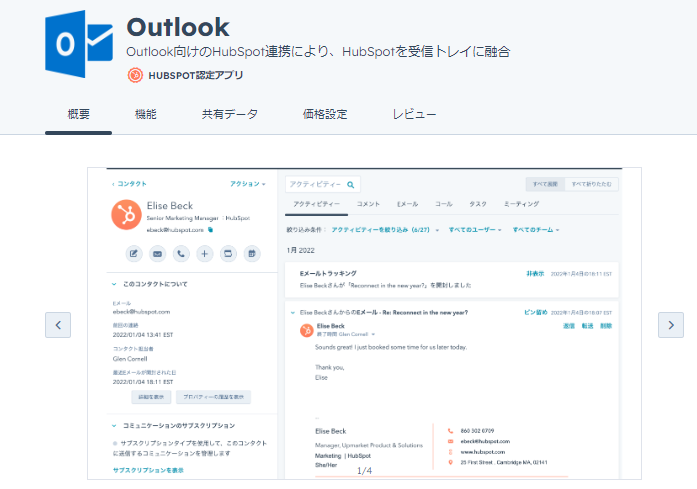Click www.hubspot.com in the signature
Viewport: 697px width, 489px height.
click(483, 452)
